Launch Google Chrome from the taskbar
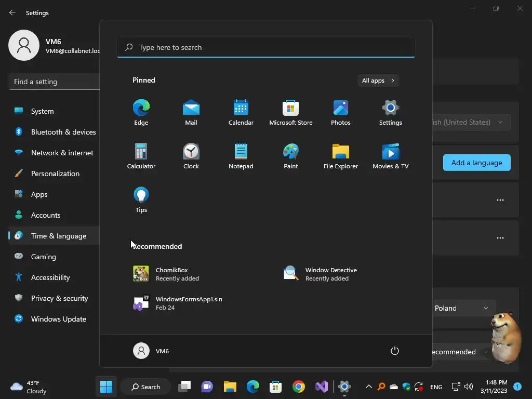This screenshot has width=532, height=399. point(299,387)
